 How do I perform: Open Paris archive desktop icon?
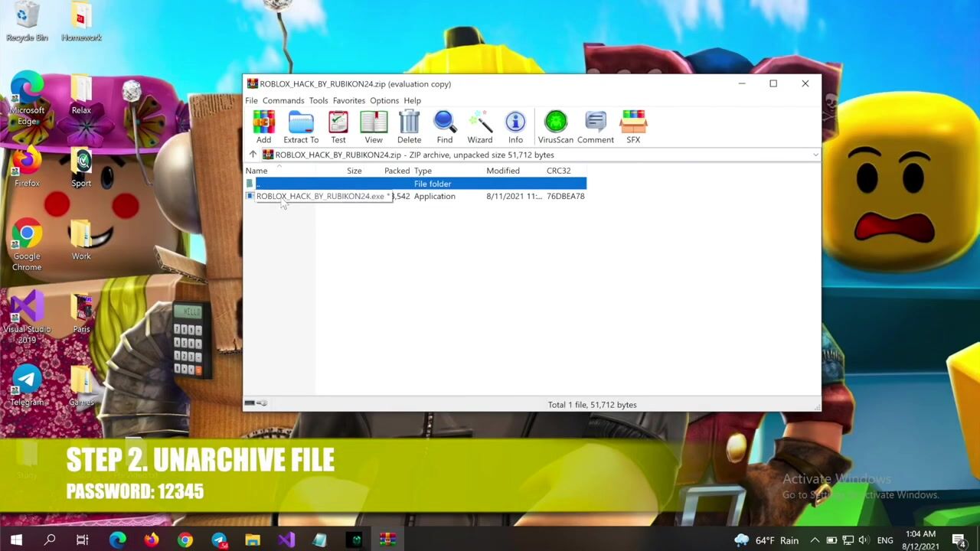pyautogui.click(x=81, y=314)
